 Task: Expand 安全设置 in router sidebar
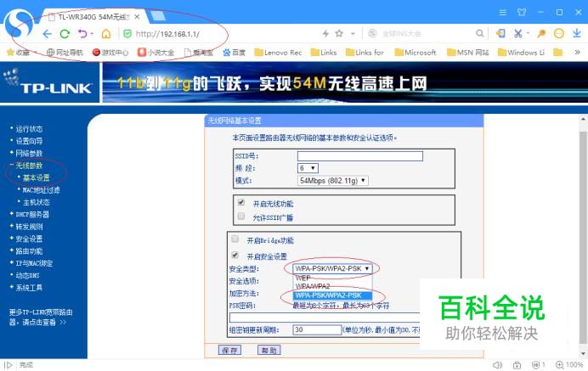pyautogui.click(x=29, y=239)
